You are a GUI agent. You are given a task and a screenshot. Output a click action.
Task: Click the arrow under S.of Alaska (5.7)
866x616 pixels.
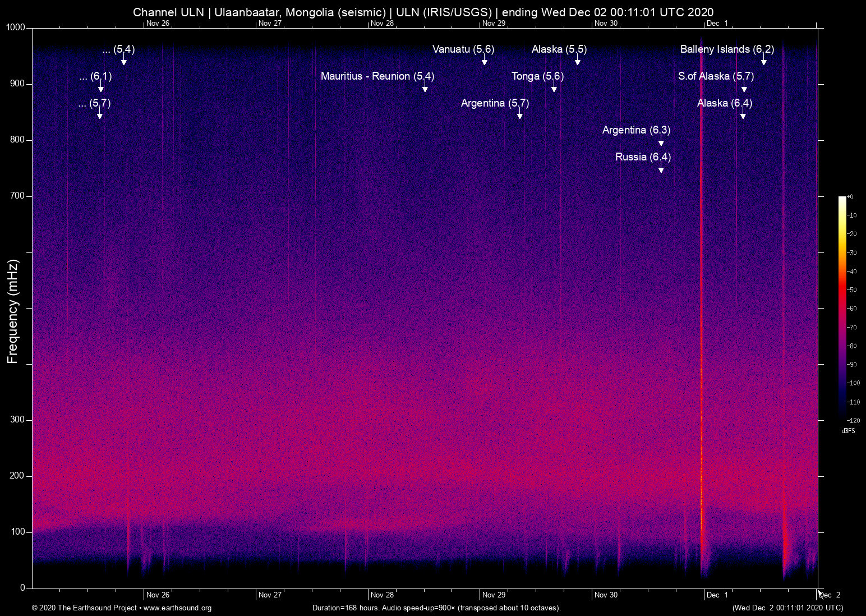[744, 88]
